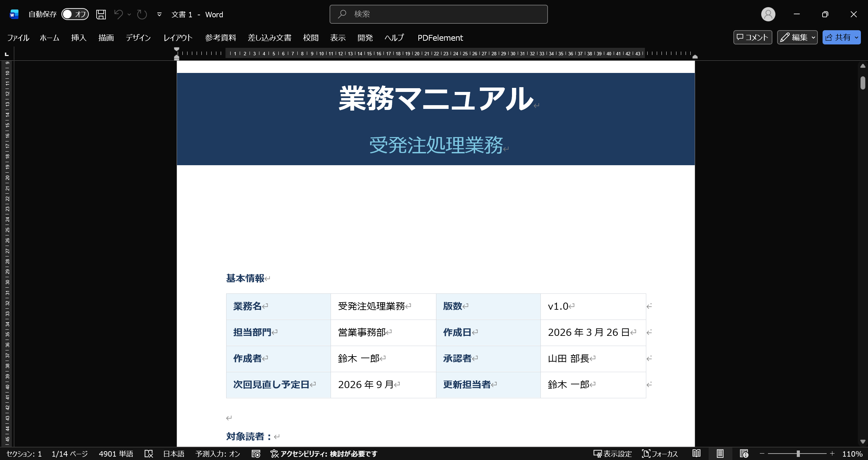Open the レイアウト ribbon tab
The image size is (868, 460).
178,38
